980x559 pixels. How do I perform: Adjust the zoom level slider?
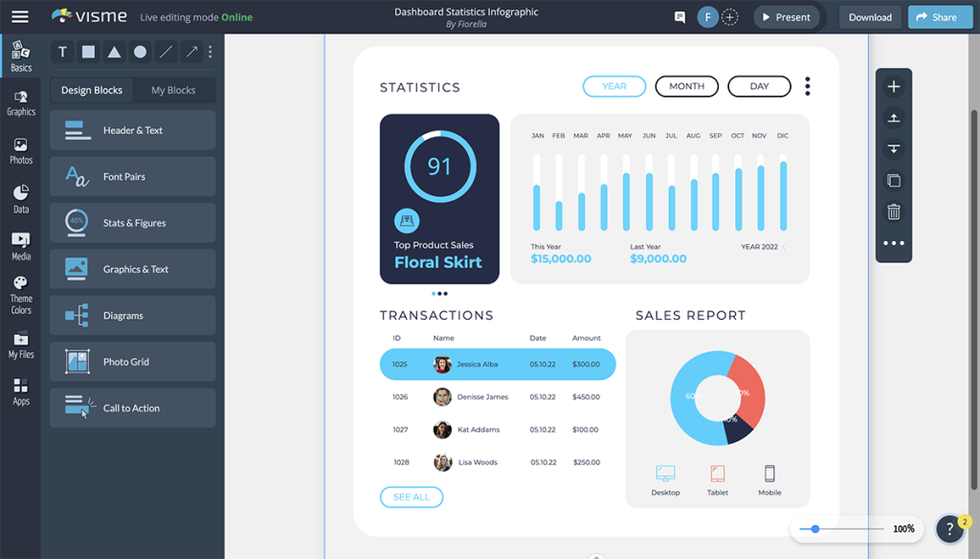814,527
